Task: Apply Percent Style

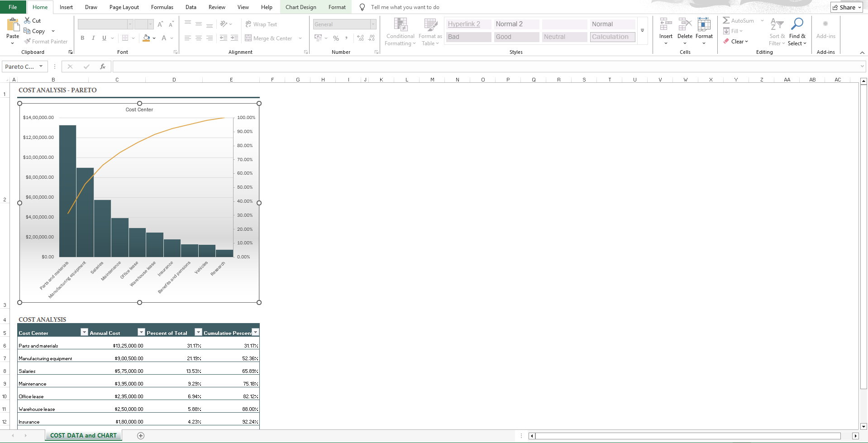Action: pos(336,38)
